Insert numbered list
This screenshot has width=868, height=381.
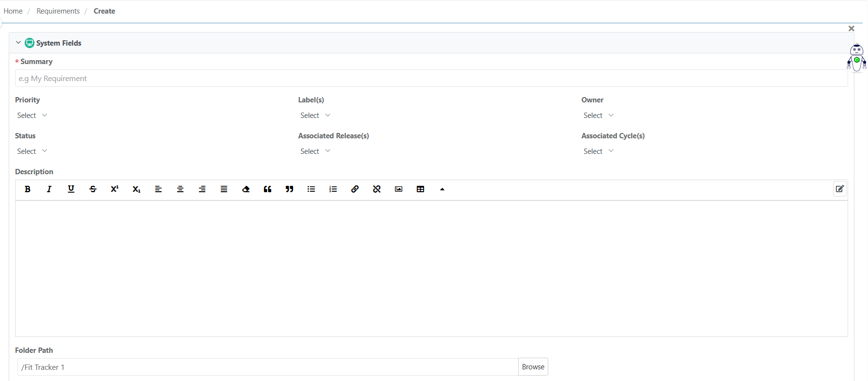click(333, 189)
